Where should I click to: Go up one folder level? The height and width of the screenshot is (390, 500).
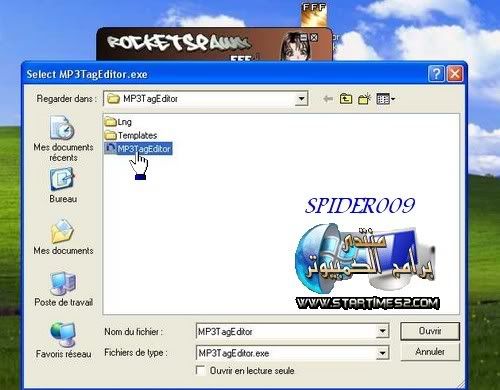(346, 99)
